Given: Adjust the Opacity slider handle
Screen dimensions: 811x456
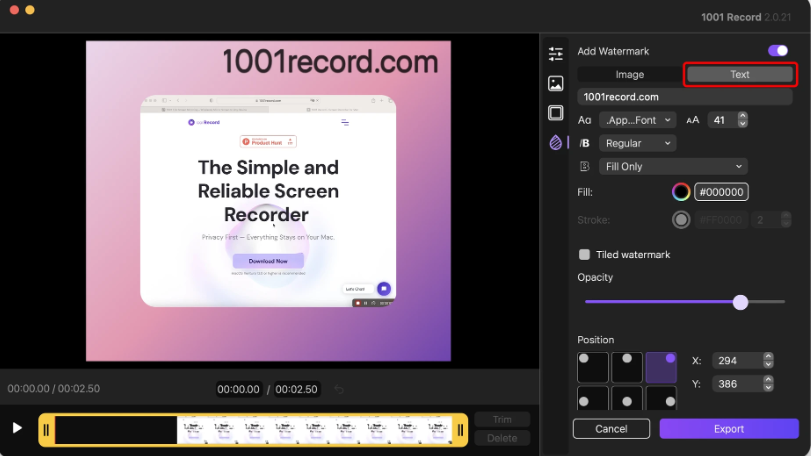Looking at the screenshot, I should (x=740, y=302).
